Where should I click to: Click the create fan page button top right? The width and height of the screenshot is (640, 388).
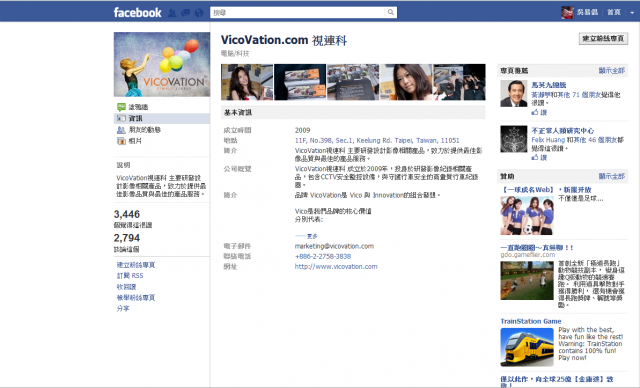603,38
